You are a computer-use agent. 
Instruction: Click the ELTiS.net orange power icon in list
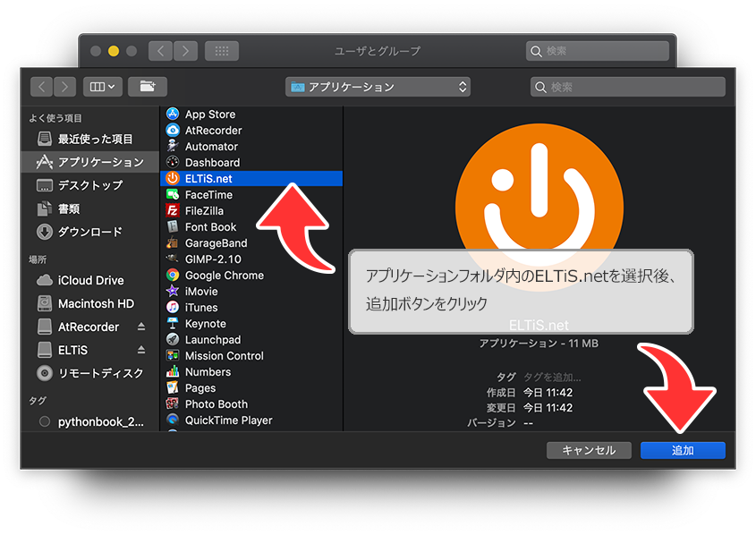173,178
